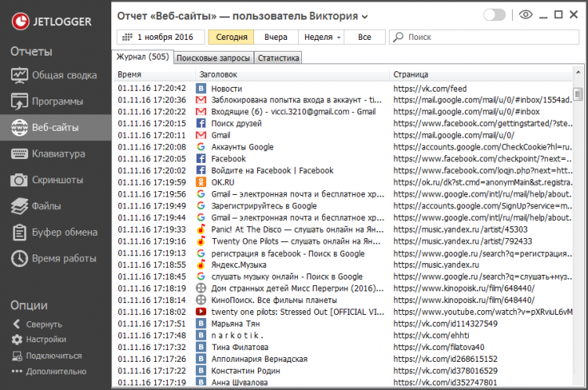Image resolution: width=588 pixels, height=390 pixels.
Task: Switch to the Поисковые запросы tab
Action: click(x=213, y=58)
